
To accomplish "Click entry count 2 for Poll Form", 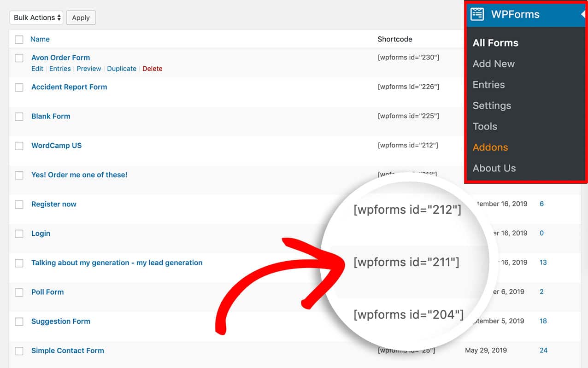I will point(541,292).
